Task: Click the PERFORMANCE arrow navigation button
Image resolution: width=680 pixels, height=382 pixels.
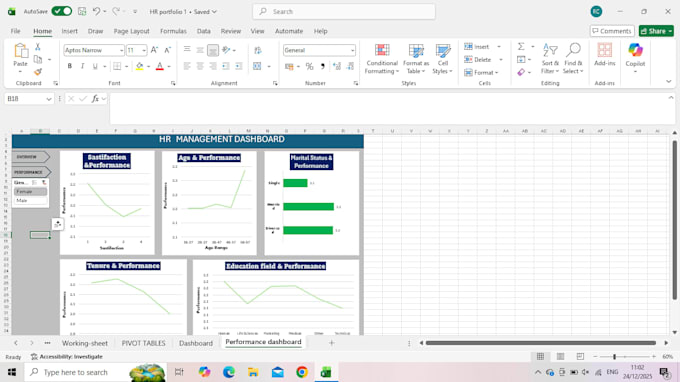Action: click(x=32, y=172)
